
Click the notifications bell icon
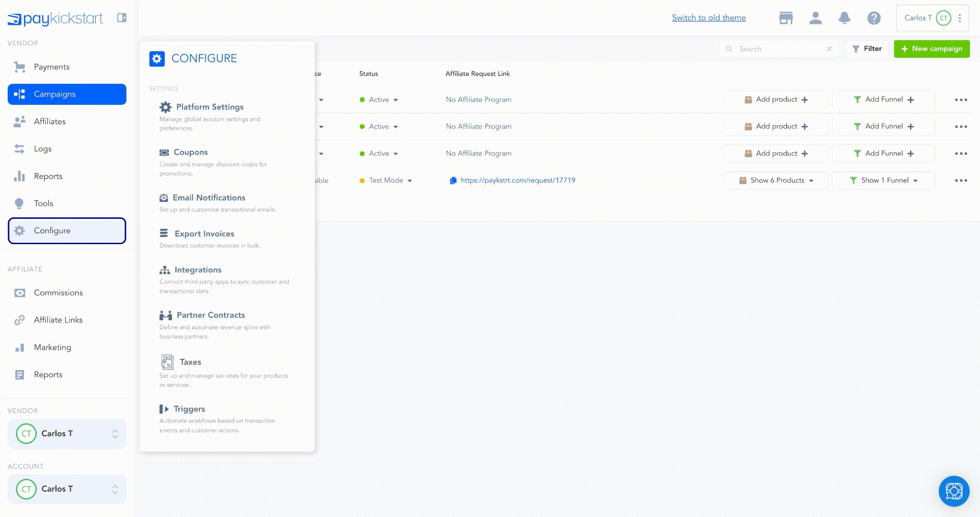coord(844,18)
